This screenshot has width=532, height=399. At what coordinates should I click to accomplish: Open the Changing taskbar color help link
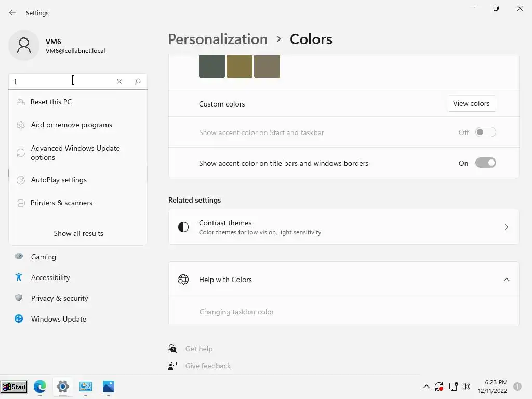[x=236, y=312]
